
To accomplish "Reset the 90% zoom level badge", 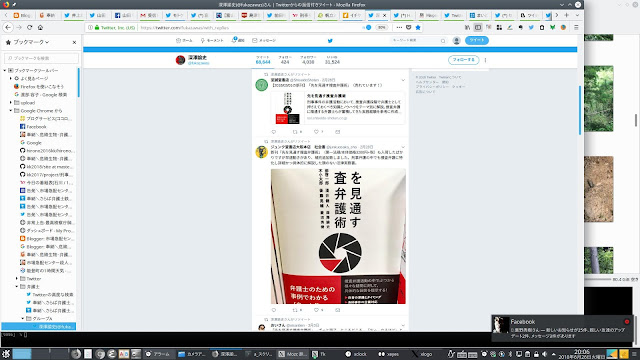I will click(381, 27).
